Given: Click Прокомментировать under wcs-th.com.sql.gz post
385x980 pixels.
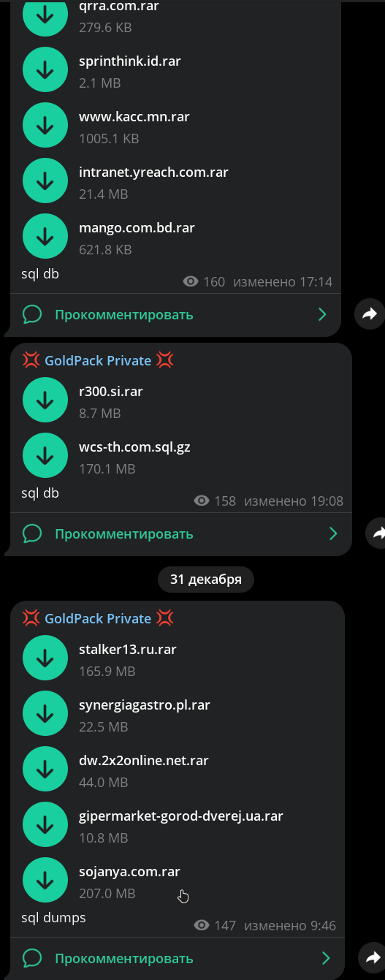Looking at the screenshot, I should [x=124, y=533].
